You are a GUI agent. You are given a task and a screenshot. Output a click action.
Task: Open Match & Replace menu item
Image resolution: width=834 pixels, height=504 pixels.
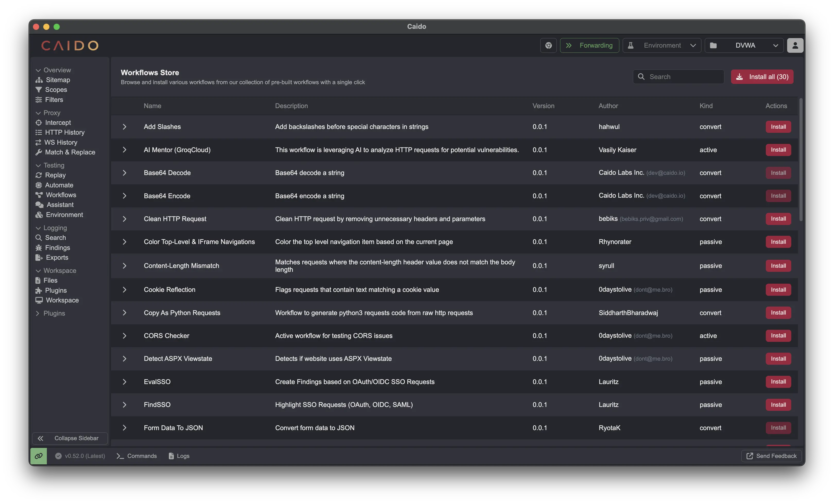(70, 152)
